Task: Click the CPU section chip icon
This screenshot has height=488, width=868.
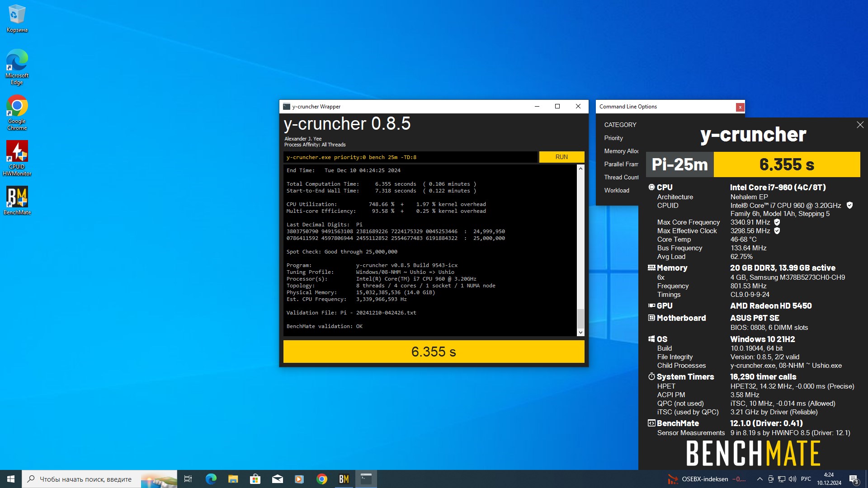Action: 651,187
